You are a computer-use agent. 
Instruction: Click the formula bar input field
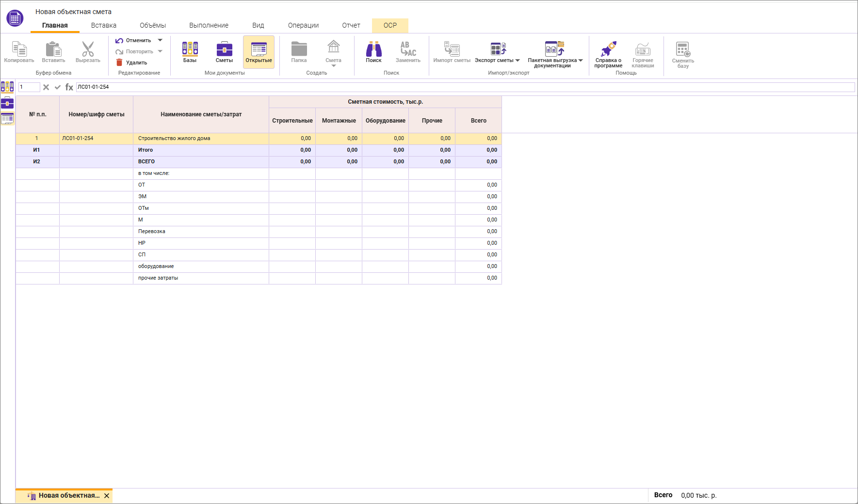point(465,87)
